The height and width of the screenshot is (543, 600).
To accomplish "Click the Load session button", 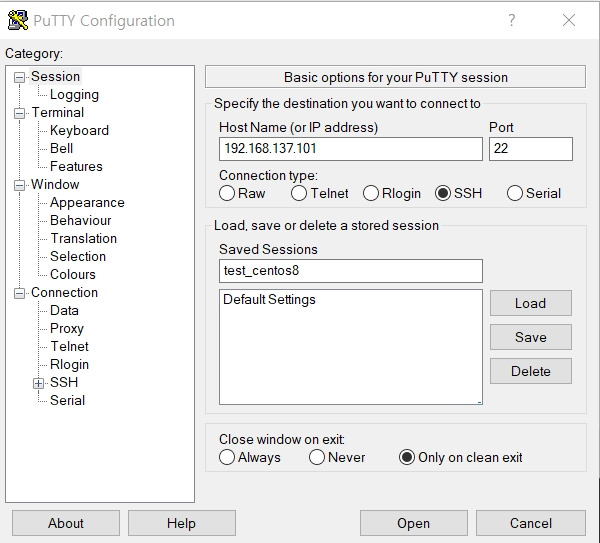I will [x=531, y=303].
